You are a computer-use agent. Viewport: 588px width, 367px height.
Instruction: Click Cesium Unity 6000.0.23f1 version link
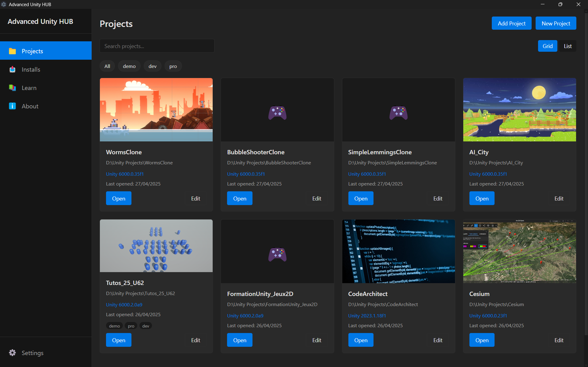(488, 316)
